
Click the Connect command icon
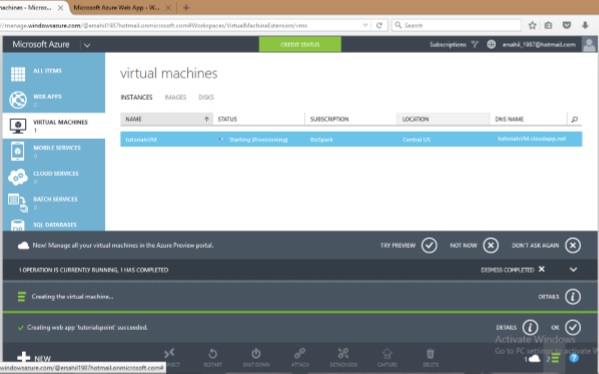point(169,353)
